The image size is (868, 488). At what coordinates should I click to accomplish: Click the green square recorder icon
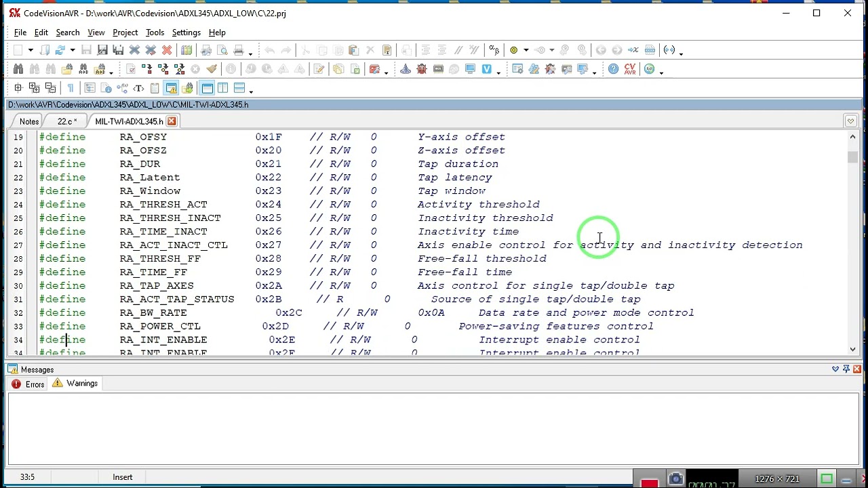(x=827, y=479)
